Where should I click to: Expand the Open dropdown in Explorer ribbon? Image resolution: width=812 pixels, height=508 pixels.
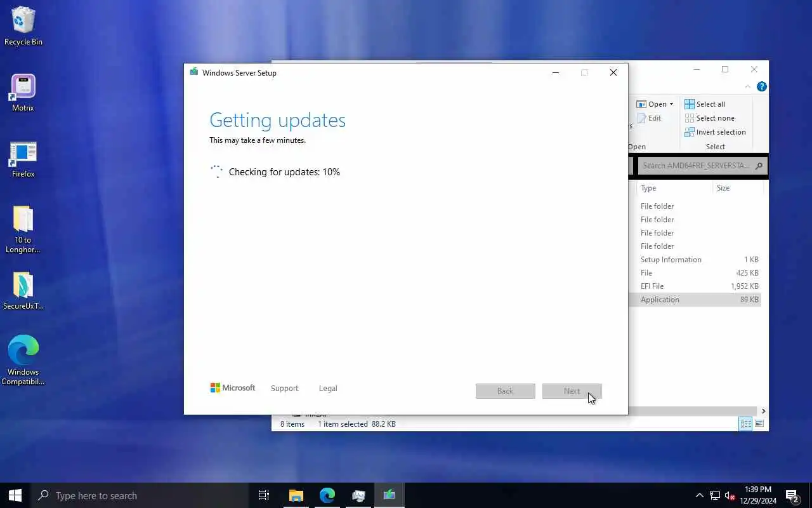655,104
